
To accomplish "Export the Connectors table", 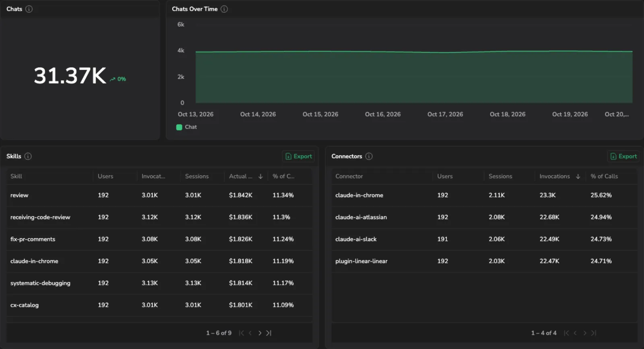I will point(623,156).
